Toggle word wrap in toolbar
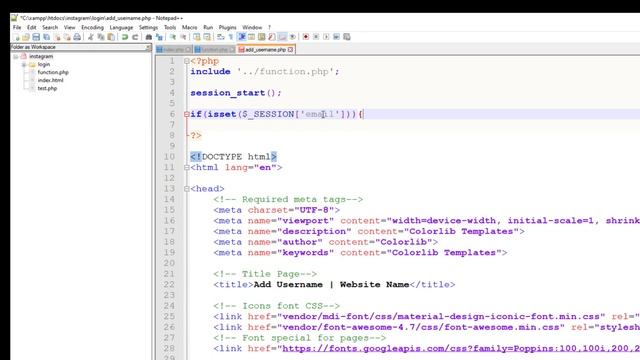The image size is (640, 360). [x=220, y=37]
